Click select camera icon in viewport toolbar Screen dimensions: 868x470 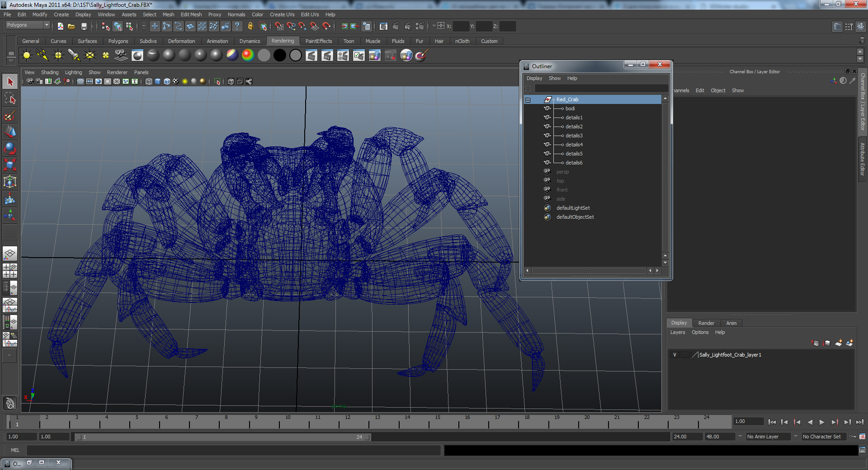[30, 81]
